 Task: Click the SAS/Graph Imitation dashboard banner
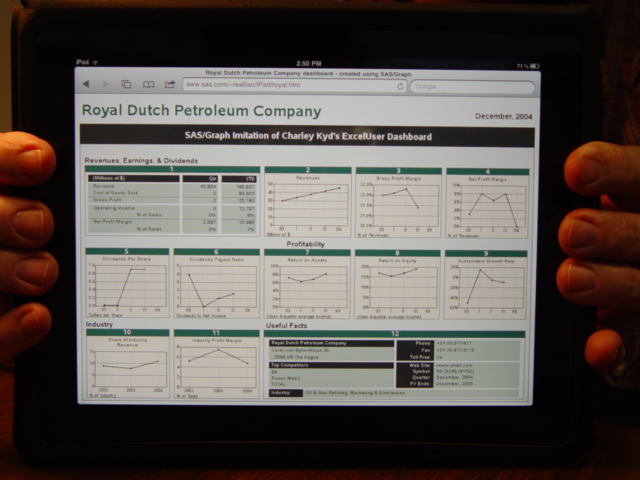click(307, 136)
